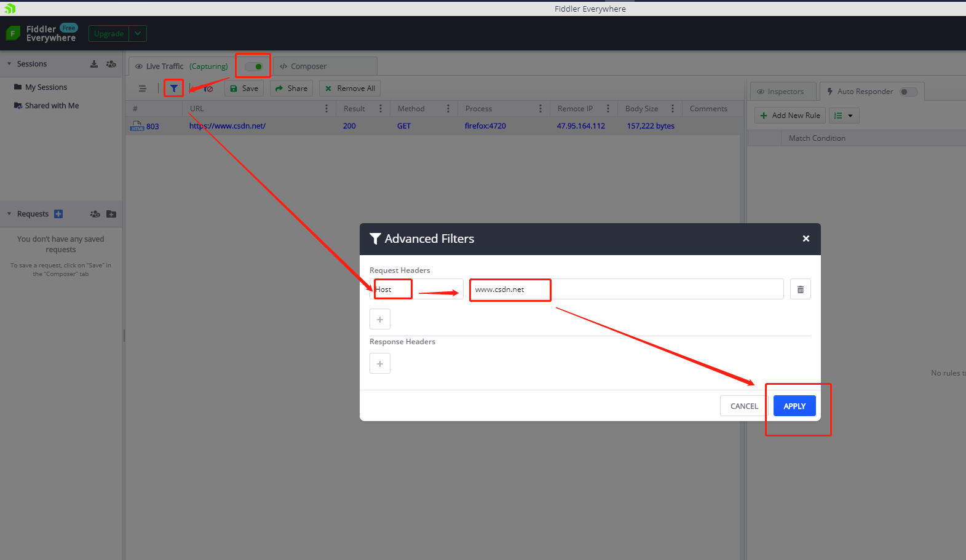Viewport: 966px width, 560px height.
Task: Click the 47.95.164.112 remote IP cell
Action: click(x=581, y=126)
